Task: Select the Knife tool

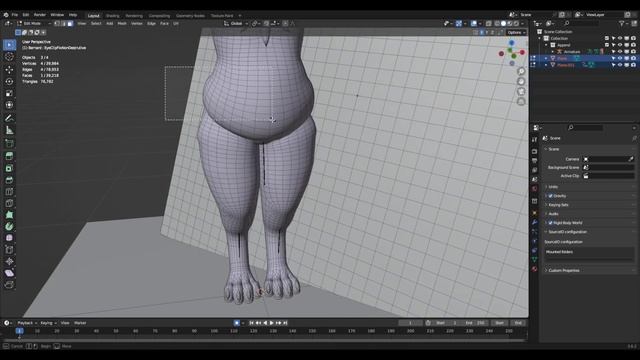Action: coord(9,203)
